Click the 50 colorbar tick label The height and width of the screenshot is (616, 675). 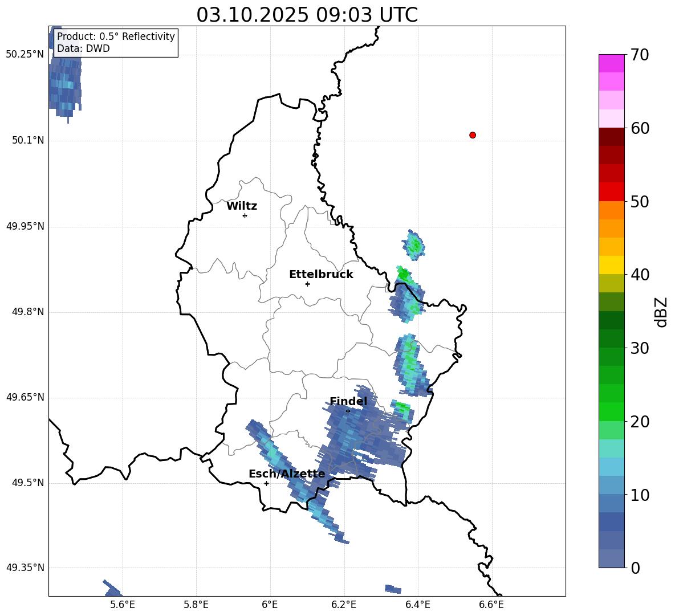pos(640,201)
